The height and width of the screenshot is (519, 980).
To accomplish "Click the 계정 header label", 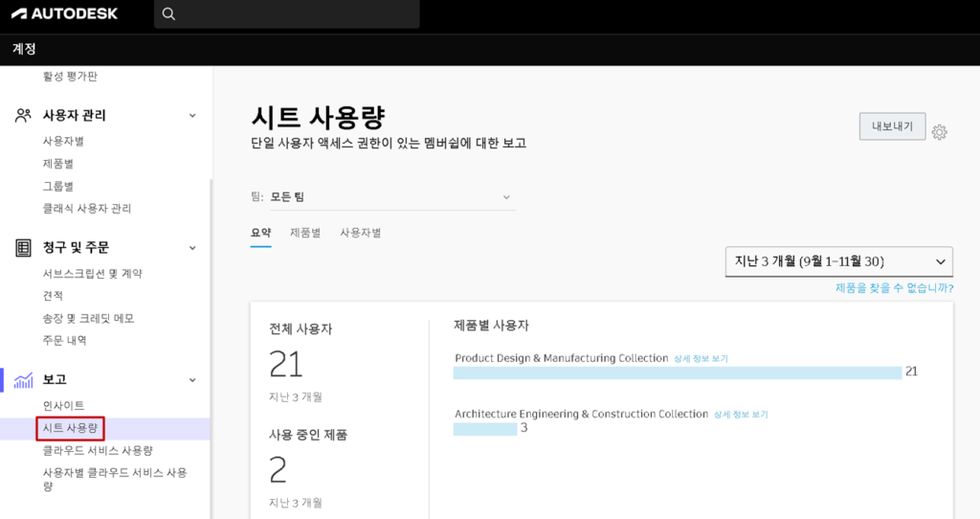I will point(24,49).
